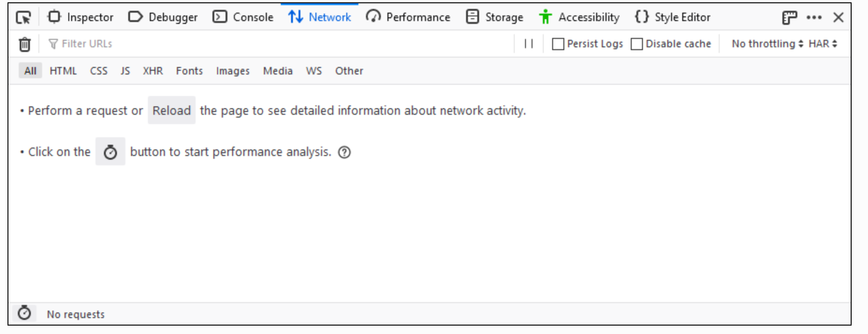868x334 pixels.
Task: Enable the Persist Logs checkbox
Action: pos(558,44)
